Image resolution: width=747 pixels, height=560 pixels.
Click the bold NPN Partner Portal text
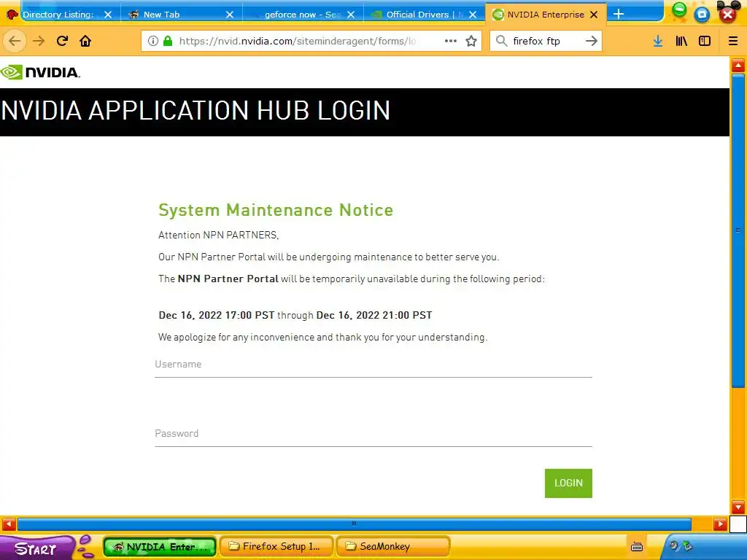tap(228, 279)
